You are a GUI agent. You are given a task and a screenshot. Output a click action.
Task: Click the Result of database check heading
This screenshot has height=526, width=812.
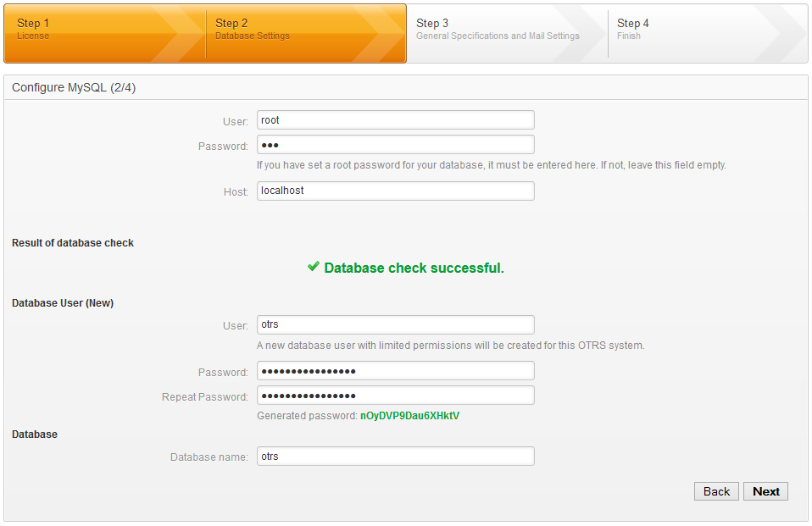tap(73, 243)
